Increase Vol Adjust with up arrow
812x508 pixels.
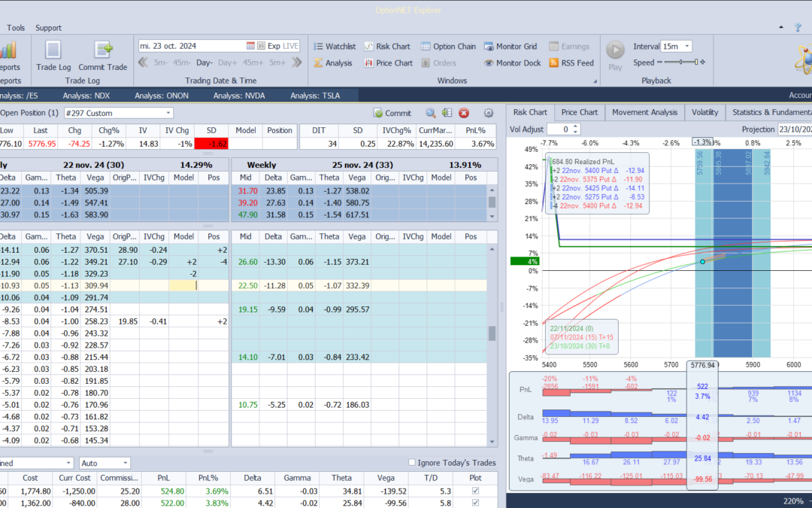575,126
